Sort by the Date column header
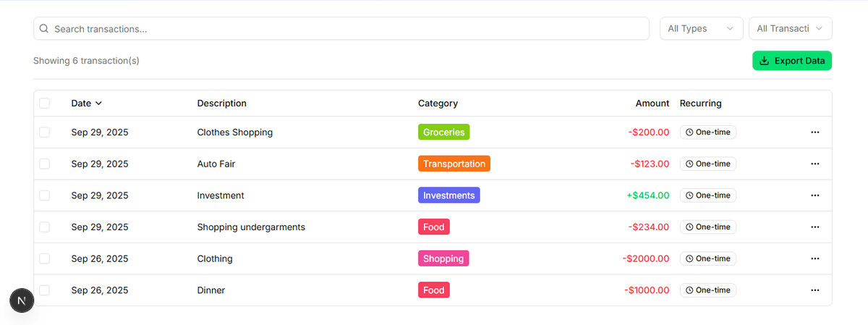 (x=87, y=104)
